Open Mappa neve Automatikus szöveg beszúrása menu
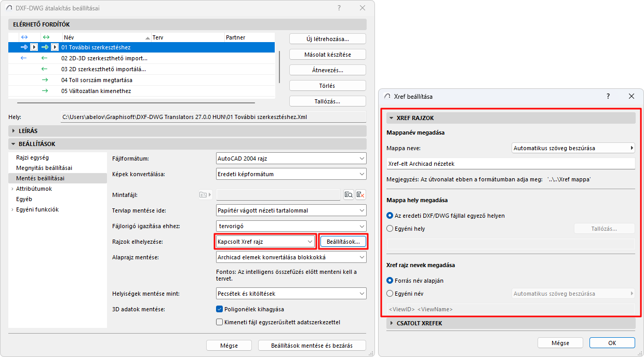The image size is (644, 357). tap(573, 148)
